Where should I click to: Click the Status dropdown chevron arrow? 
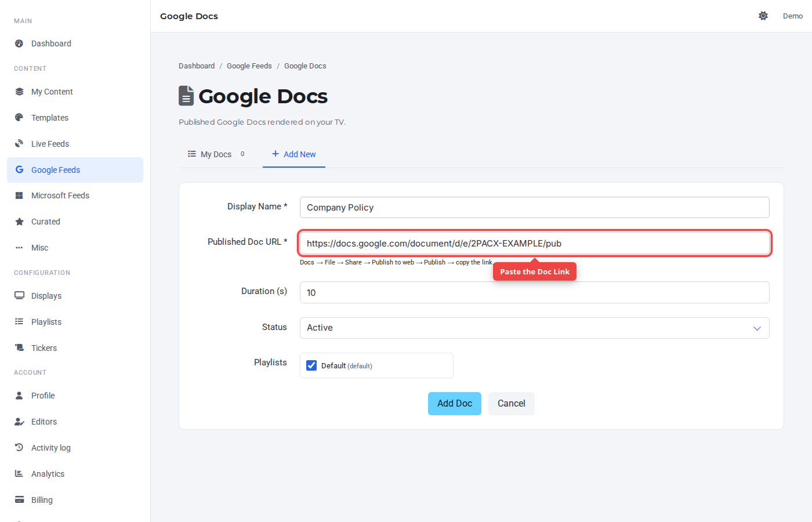[757, 328]
